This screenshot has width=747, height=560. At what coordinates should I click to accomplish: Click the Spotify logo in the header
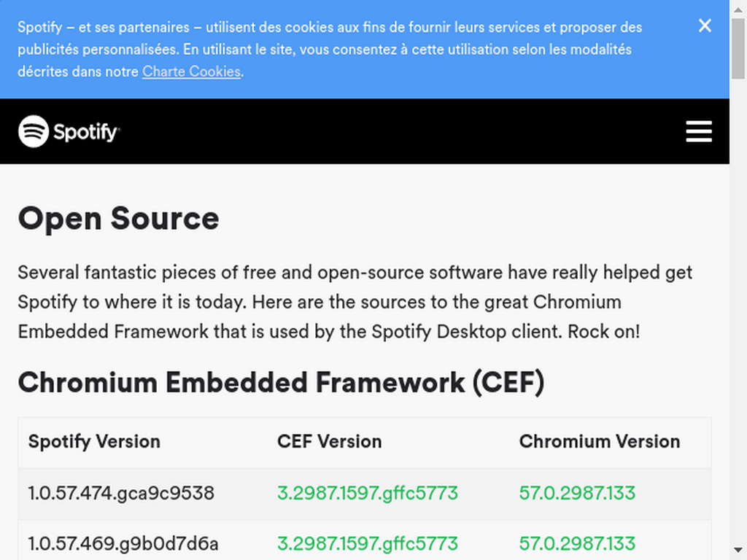69,131
